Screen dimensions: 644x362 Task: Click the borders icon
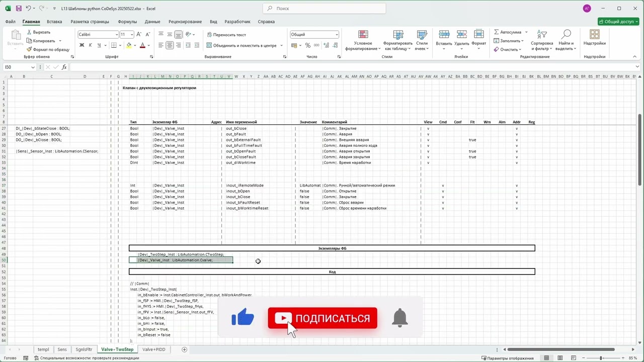114,45
